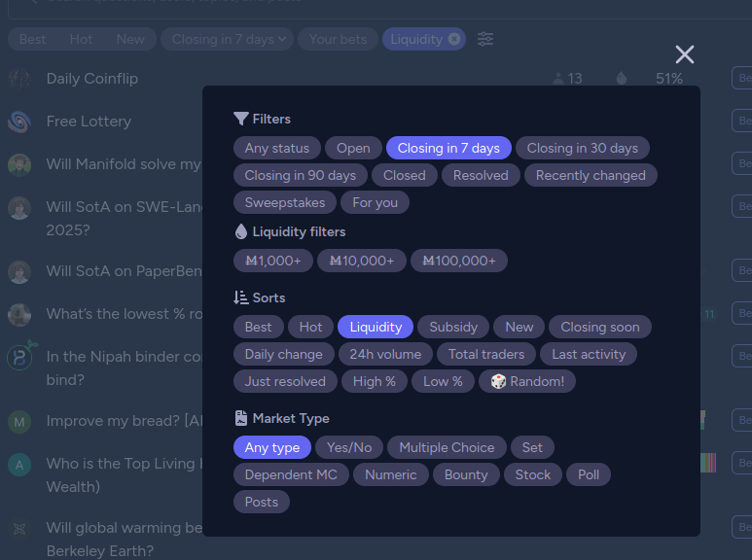This screenshot has width=752, height=560.
Task: Select Posts market type
Action: [262, 502]
